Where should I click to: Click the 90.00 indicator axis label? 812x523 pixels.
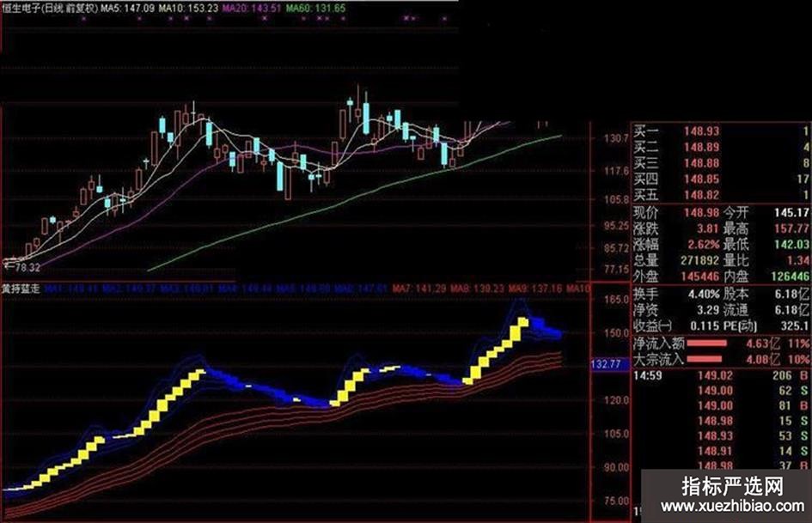coord(616,467)
